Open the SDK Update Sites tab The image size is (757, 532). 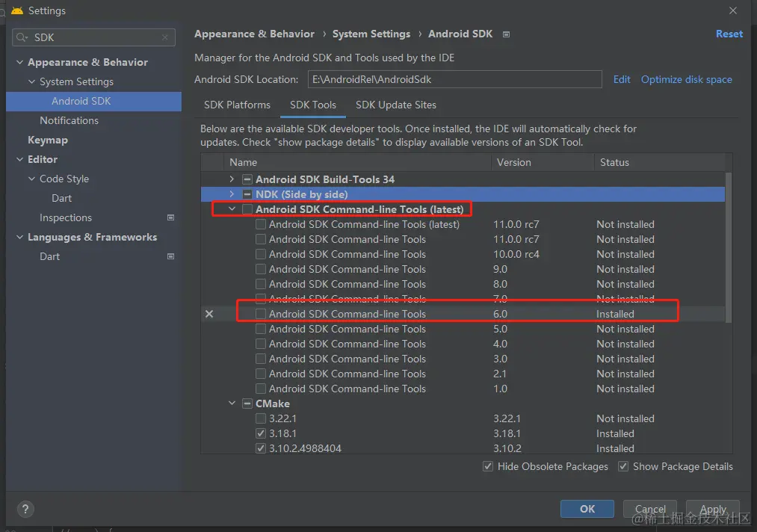pyautogui.click(x=396, y=105)
